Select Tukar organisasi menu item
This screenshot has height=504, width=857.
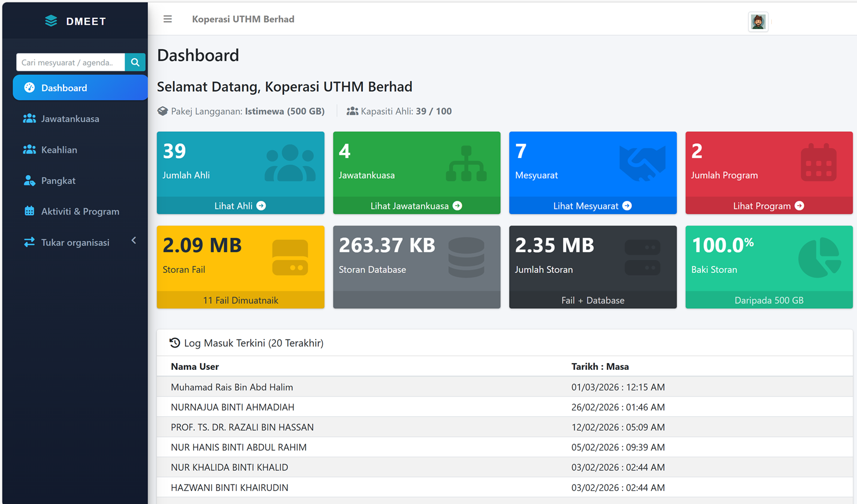click(x=80, y=242)
